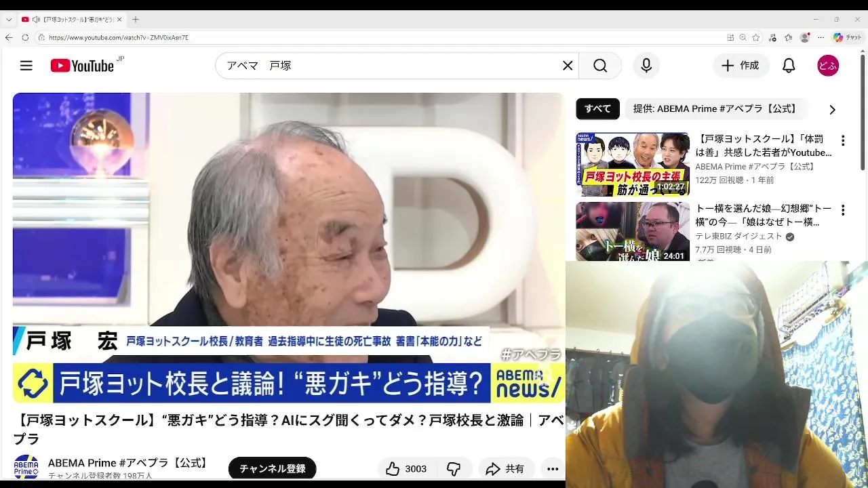
Task: Go back in the browser
Action: coord(9,37)
